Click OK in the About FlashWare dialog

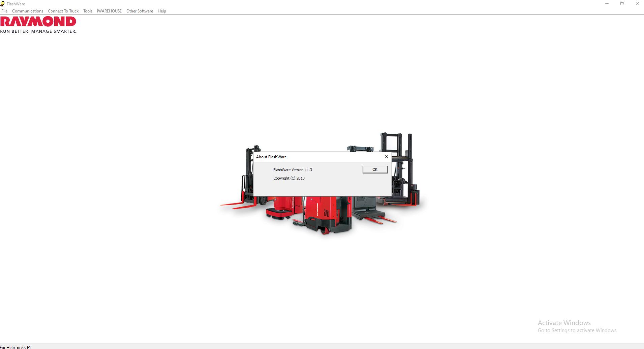(x=375, y=169)
